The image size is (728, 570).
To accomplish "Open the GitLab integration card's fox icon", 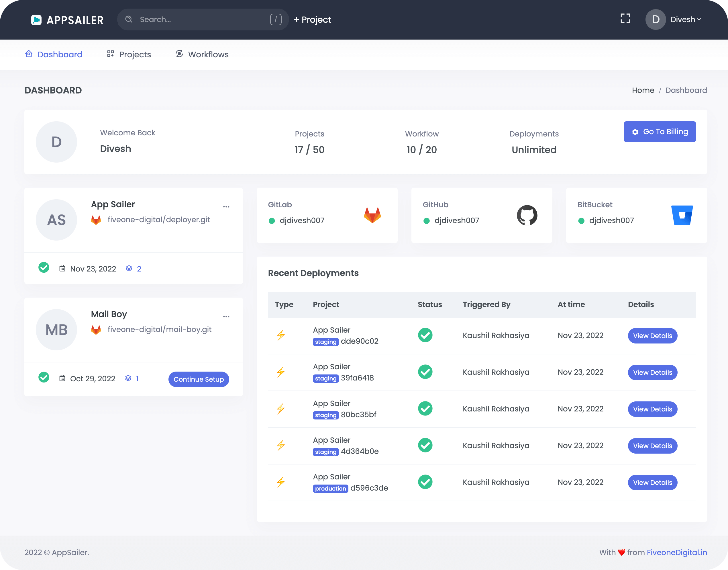I will [x=372, y=215].
